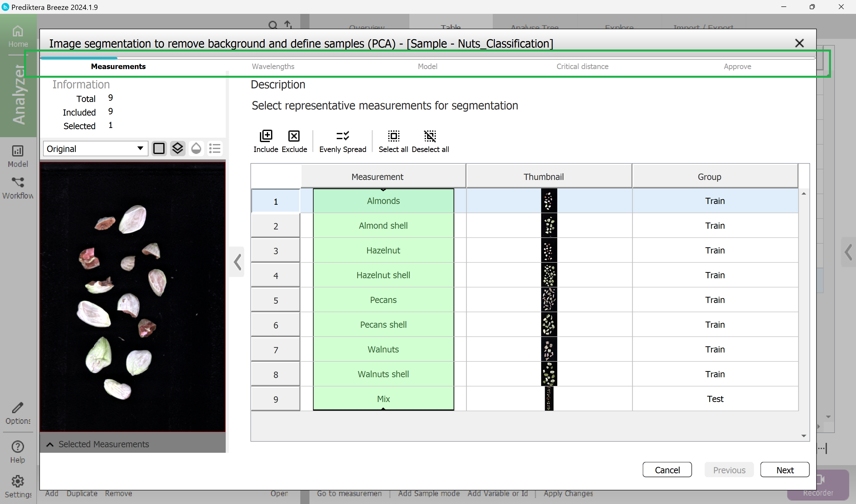
Task: Click the Mix row thumbnail
Action: tap(549, 399)
